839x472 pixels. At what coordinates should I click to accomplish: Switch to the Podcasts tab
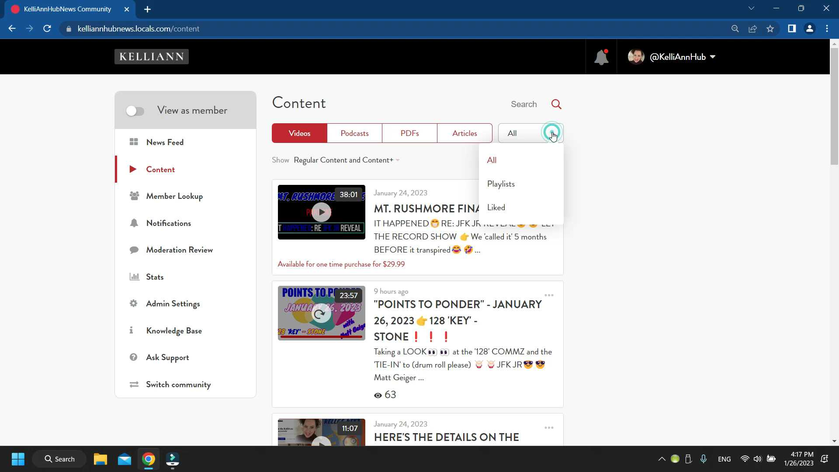[354, 133]
